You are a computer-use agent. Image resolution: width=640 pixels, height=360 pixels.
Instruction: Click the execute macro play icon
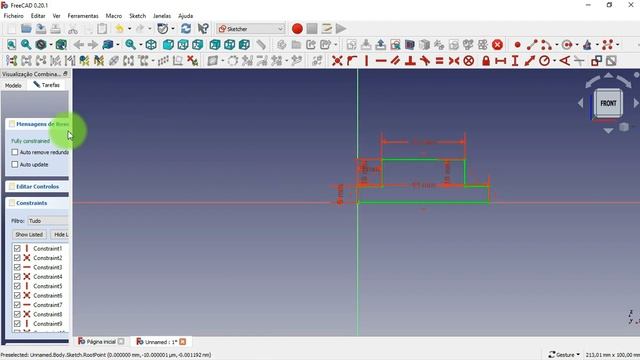click(341, 29)
